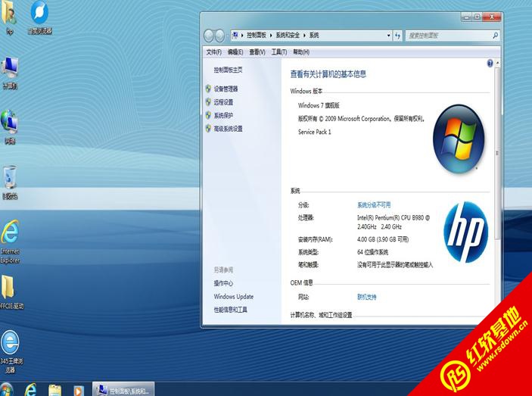Open the 工具(T) menu
Image resolution: width=532 pixels, height=396 pixels.
[x=279, y=52]
